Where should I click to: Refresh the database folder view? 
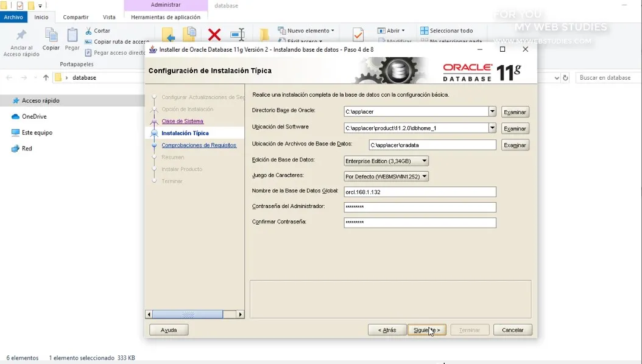click(x=565, y=78)
